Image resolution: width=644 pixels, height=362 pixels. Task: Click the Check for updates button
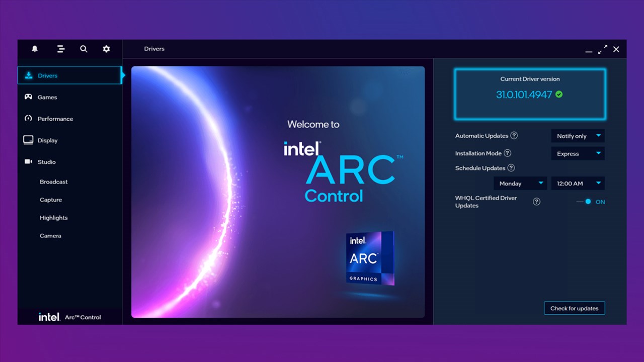coord(574,308)
